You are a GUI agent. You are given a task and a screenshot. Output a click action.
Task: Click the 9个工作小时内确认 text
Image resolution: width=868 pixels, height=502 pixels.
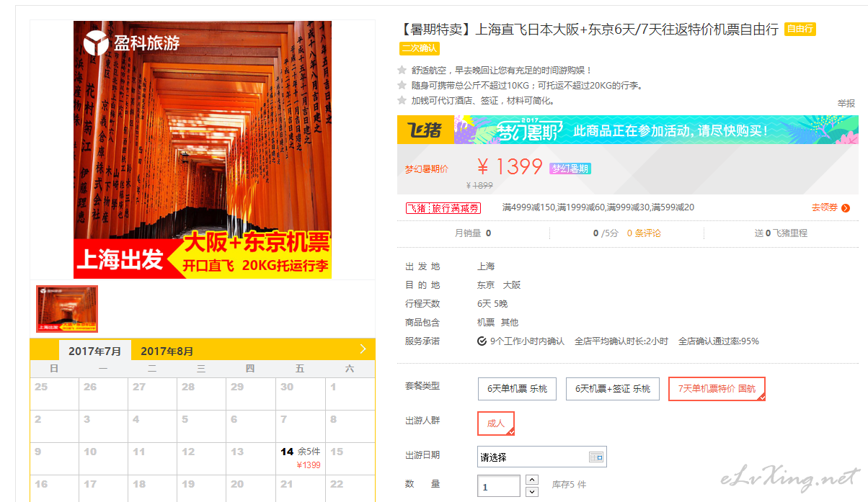tap(527, 341)
